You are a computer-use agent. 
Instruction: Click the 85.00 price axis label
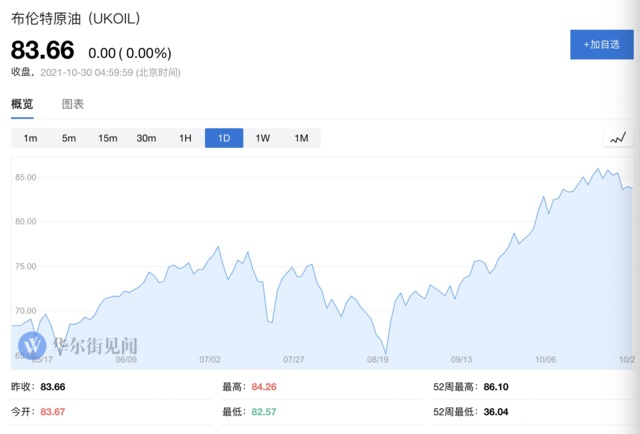tap(24, 177)
